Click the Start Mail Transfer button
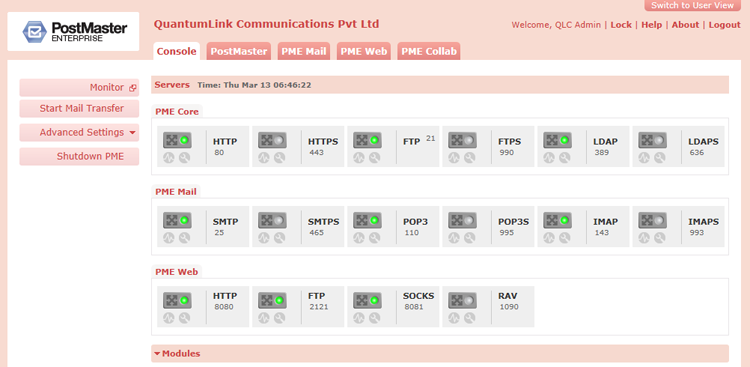The height and width of the screenshot is (367, 750). coord(79,109)
